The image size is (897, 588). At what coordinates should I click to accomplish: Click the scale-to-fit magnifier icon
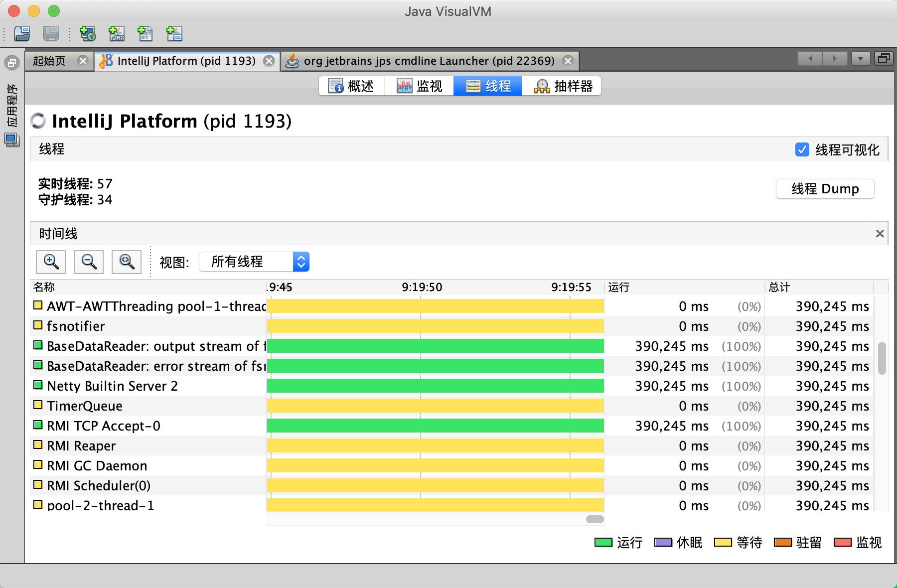tap(127, 262)
